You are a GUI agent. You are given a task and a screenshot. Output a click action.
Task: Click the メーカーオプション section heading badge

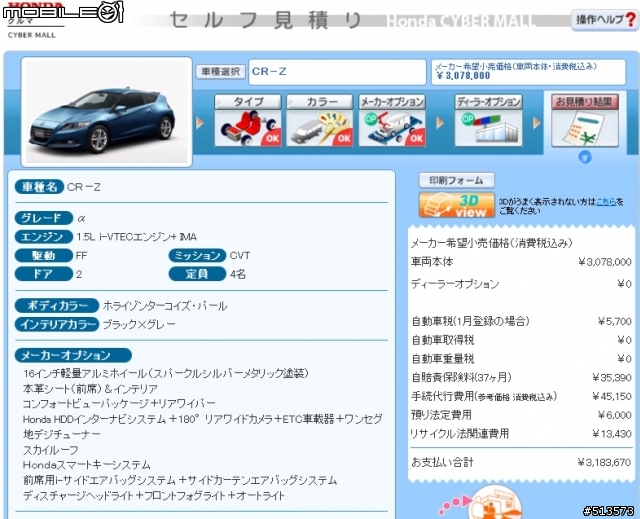click(x=73, y=355)
